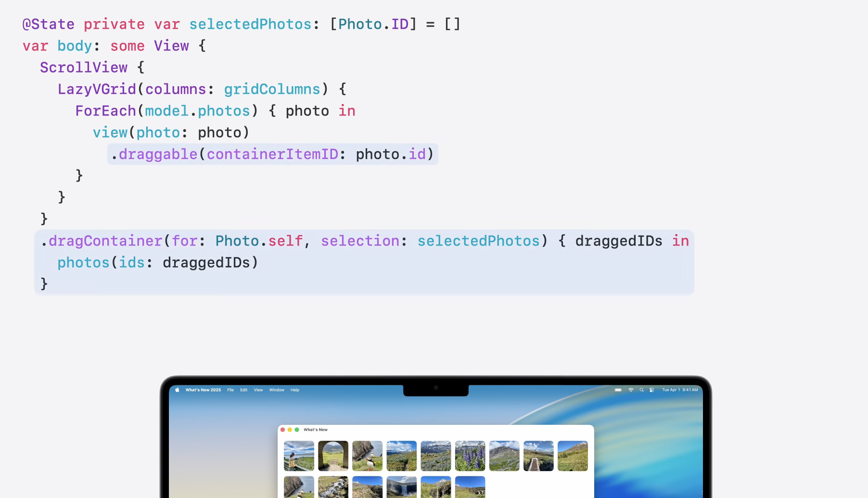868x498 pixels.
Task: Click the .dragContainer(for: Photo.self code line
Action: (x=365, y=241)
